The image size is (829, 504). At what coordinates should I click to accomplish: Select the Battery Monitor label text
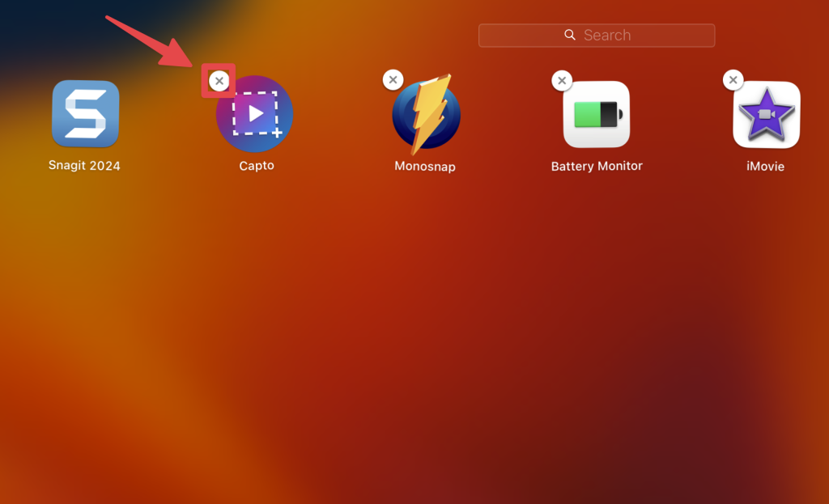(597, 166)
